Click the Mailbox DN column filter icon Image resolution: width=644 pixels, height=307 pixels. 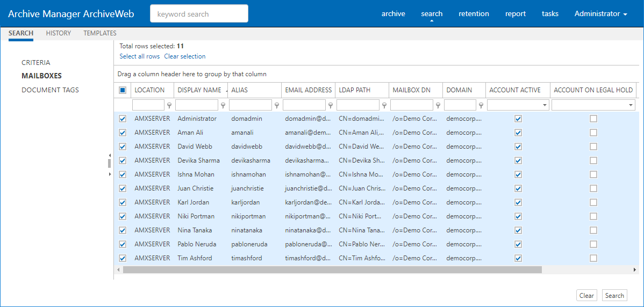coord(438,106)
